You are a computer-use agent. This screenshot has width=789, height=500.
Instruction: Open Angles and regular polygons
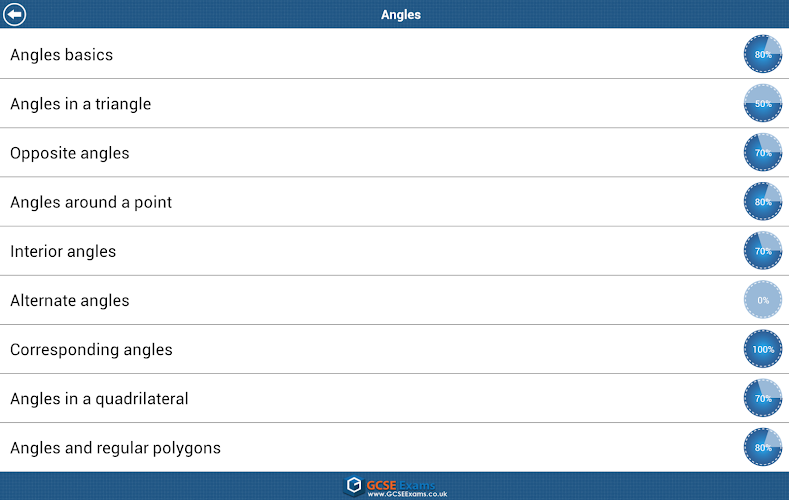115,448
